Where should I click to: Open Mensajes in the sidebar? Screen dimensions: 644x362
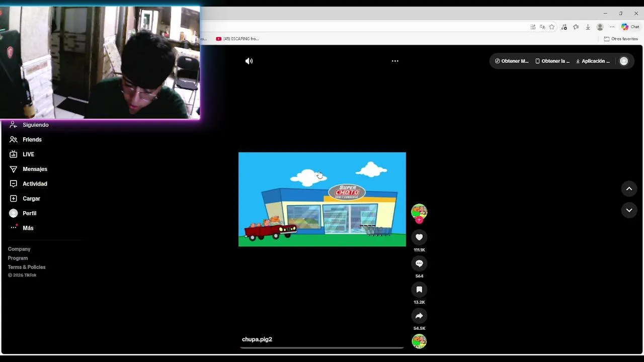point(29,169)
